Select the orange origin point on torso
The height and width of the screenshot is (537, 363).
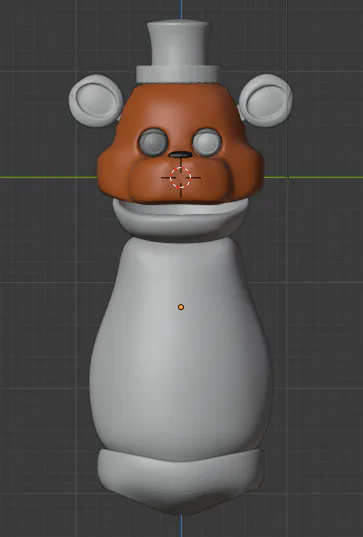click(181, 307)
